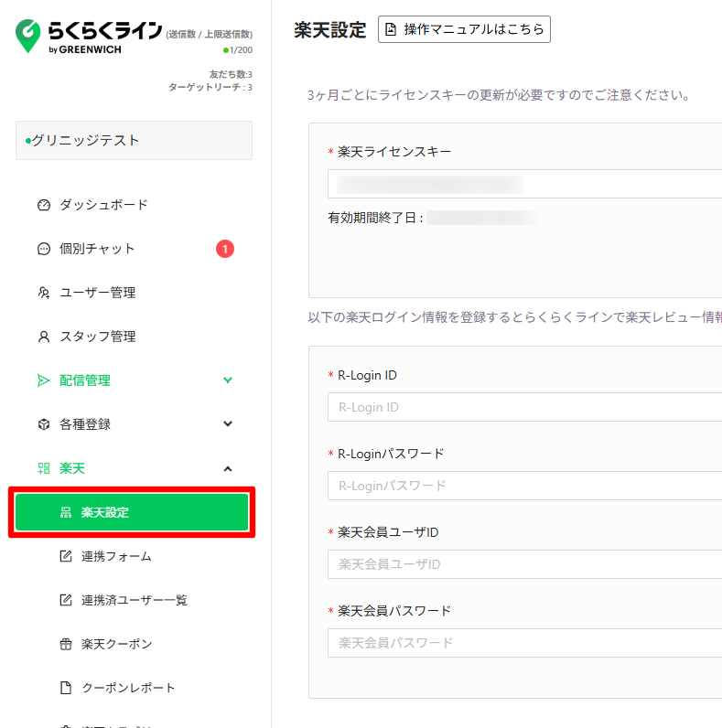The image size is (722, 728).
Task: Click the ユーザー管理 users icon
Action: [44, 293]
